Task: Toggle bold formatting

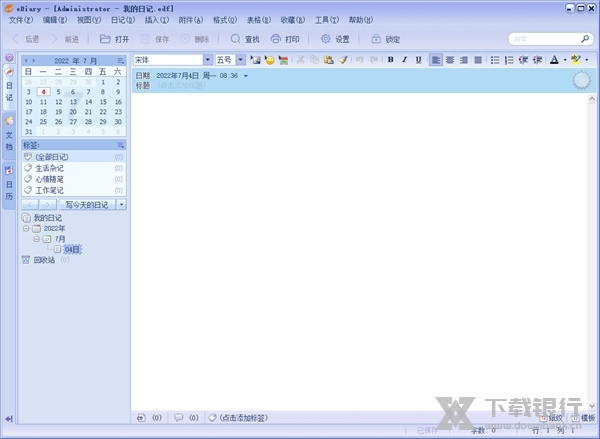Action: pos(390,60)
